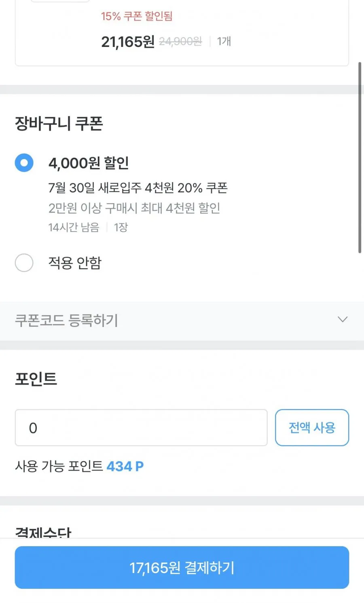The image size is (364, 603).
Task: Open the 쿠폰코드 등록하기 section
Action: (x=182, y=321)
